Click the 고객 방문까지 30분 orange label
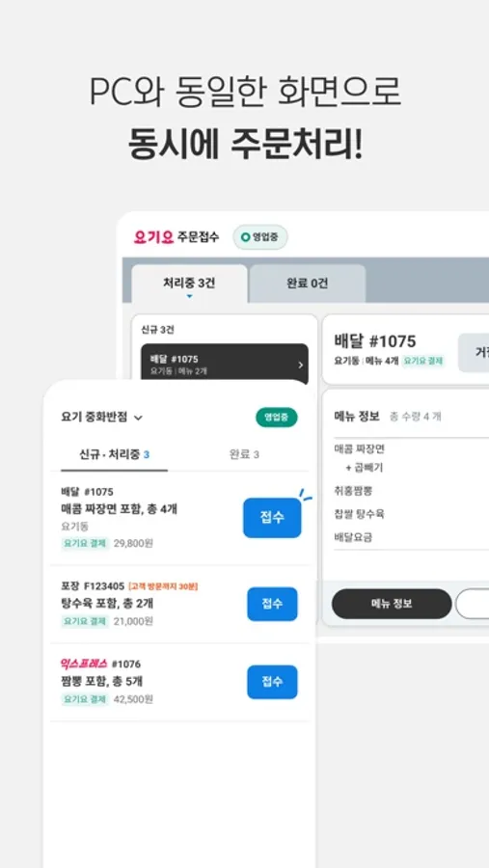Screen dimensions: 489x868 pos(163,585)
